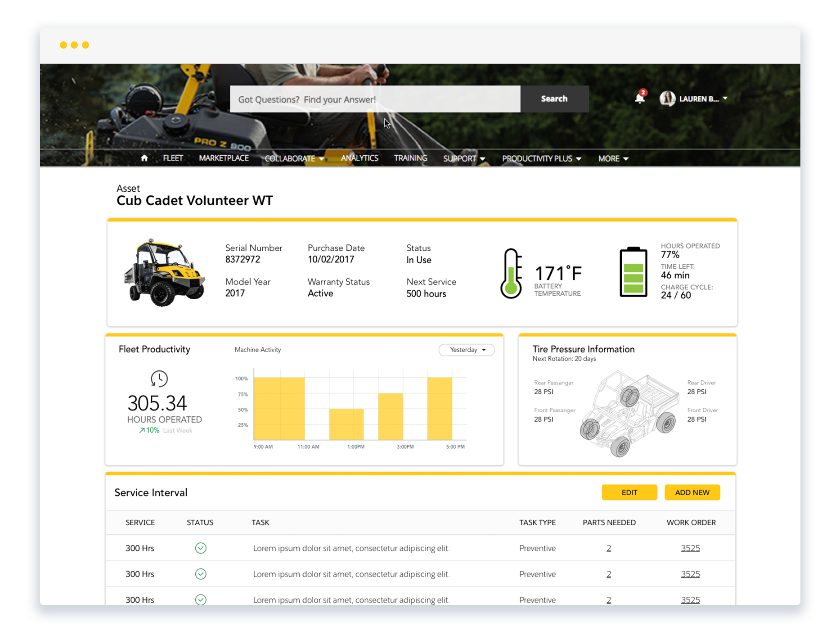Click the battery thermometer icon
Screen dimensions: 840x640
(511, 273)
